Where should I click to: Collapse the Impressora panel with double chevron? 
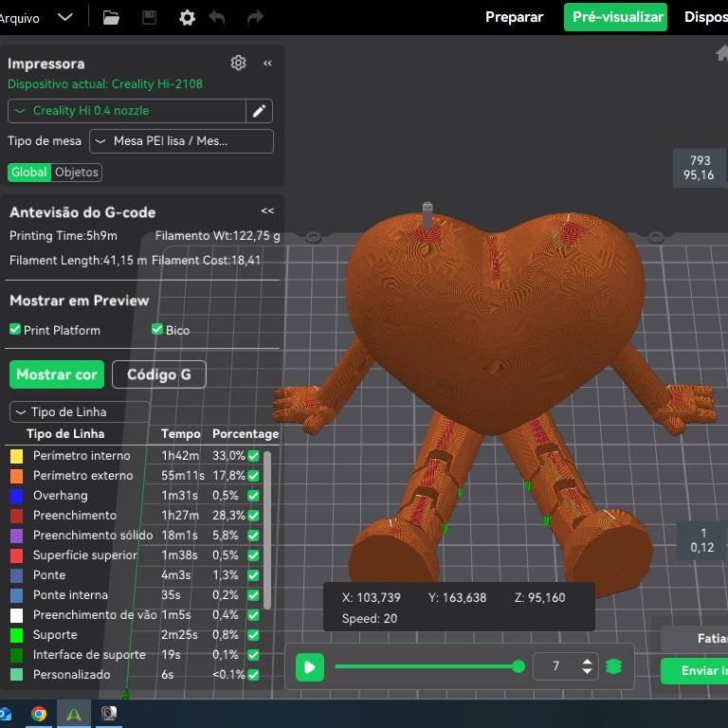[x=267, y=63]
